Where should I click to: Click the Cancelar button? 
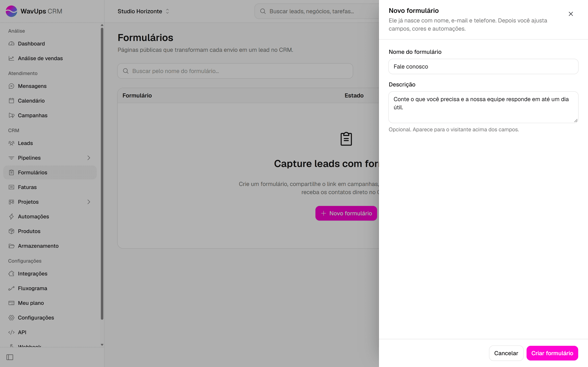[x=506, y=353]
